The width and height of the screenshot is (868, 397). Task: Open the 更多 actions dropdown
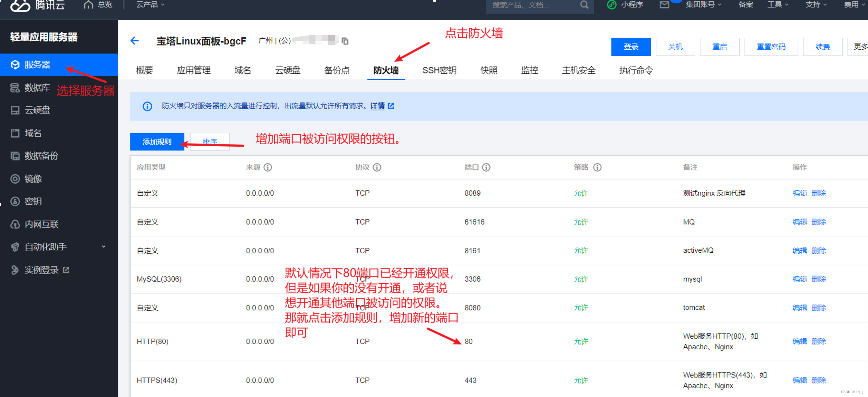coord(858,47)
